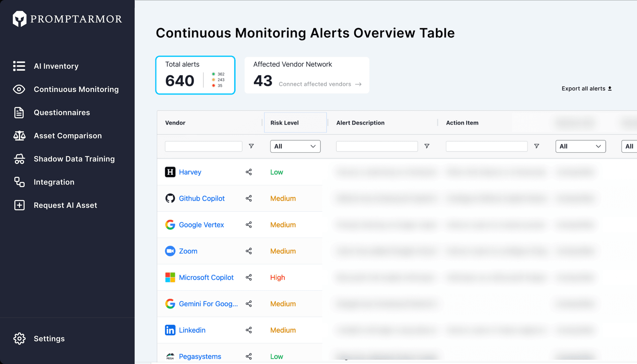The height and width of the screenshot is (364, 637).
Task: Open Asset Comparison in sidebar
Action: pyautogui.click(x=68, y=136)
